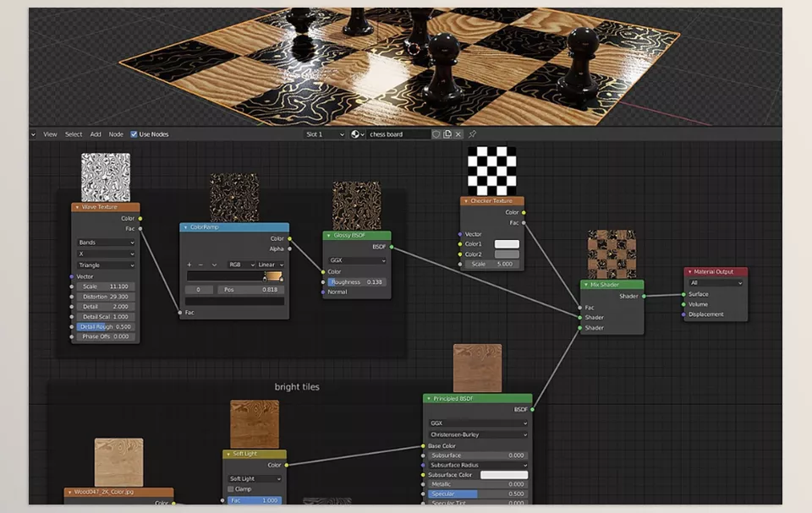Click the Checker Texture Fac output socket
This screenshot has width=812, height=513.
tap(524, 222)
